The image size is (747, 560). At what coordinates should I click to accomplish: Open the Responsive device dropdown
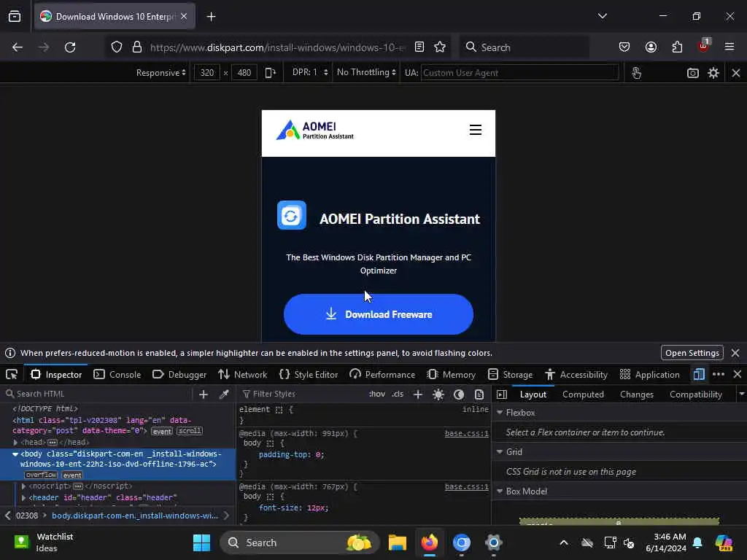click(160, 73)
